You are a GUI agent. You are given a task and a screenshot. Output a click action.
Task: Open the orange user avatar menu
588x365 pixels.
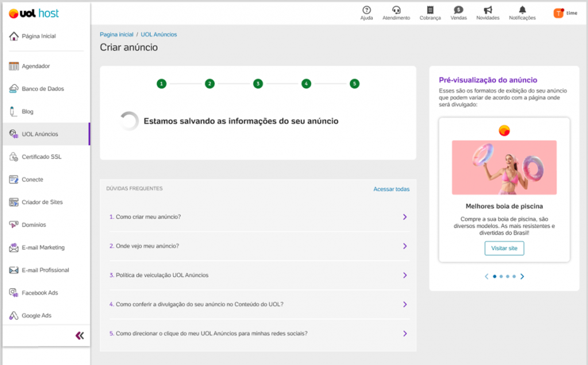pyautogui.click(x=558, y=13)
